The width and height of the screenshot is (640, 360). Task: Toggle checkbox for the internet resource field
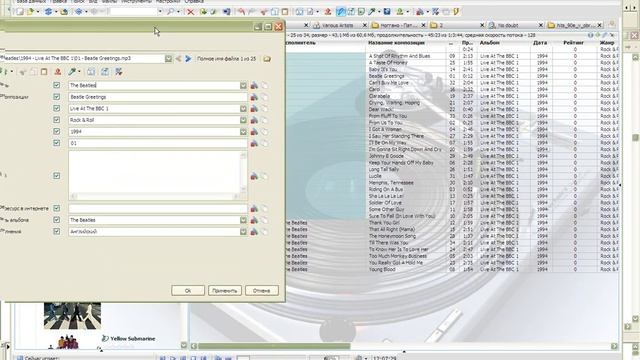pos(57,208)
